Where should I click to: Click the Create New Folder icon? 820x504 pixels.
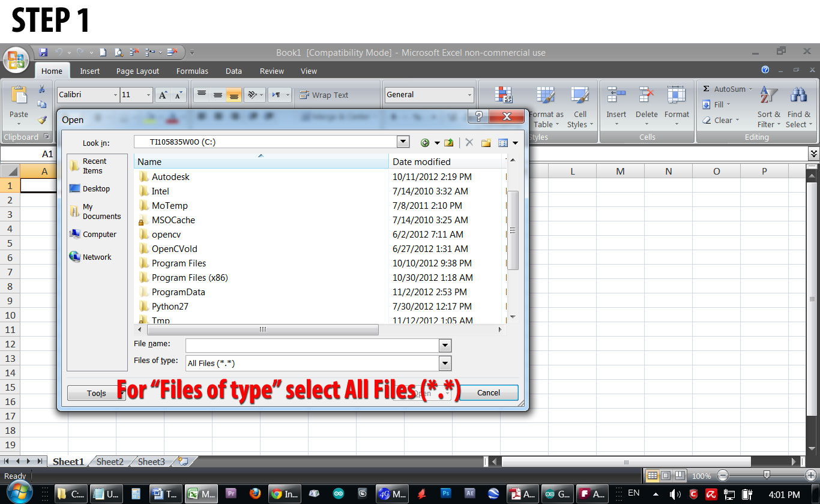[486, 142]
